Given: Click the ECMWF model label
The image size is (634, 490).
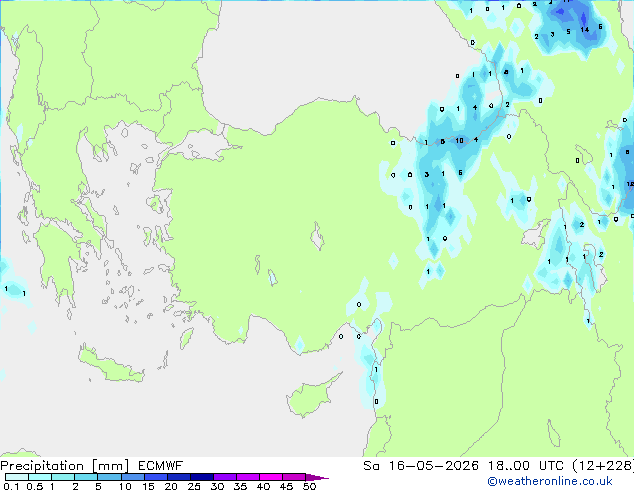Looking at the screenshot, I should point(160,466).
